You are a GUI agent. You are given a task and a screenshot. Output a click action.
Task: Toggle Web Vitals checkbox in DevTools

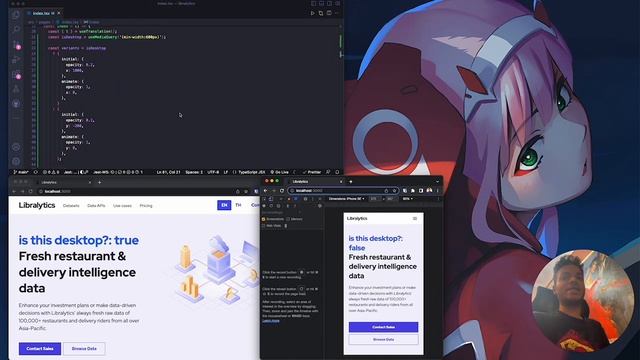coord(263,226)
